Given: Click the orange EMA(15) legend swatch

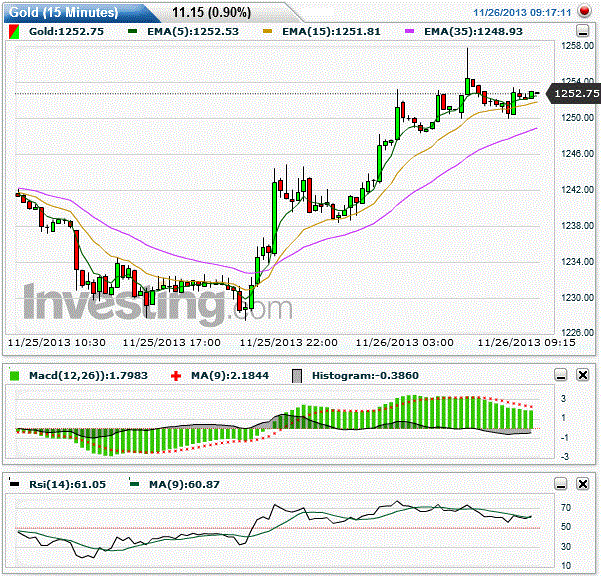Looking at the screenshot, I should 268,31.
